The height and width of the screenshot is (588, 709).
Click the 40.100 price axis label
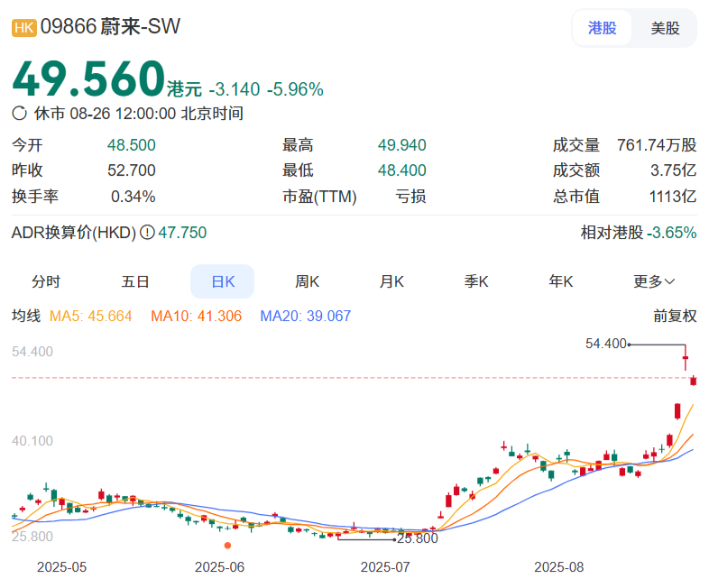click(x=32, y=441)
